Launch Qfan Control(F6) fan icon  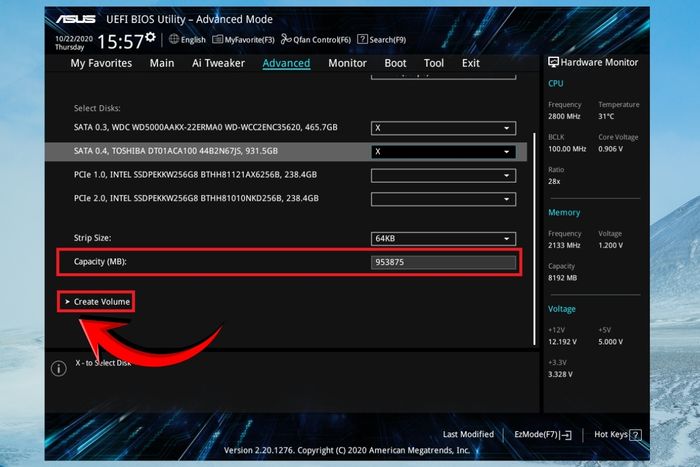point(286,39)
